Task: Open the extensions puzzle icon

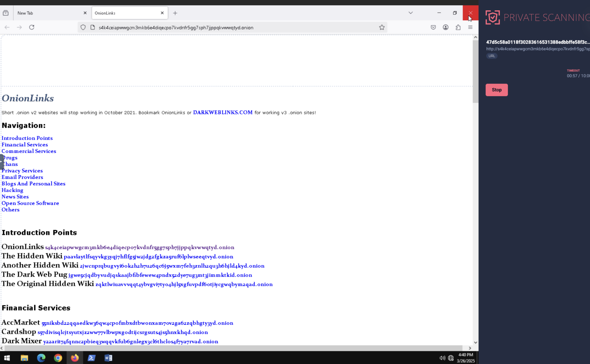Action: coord(458,27)
